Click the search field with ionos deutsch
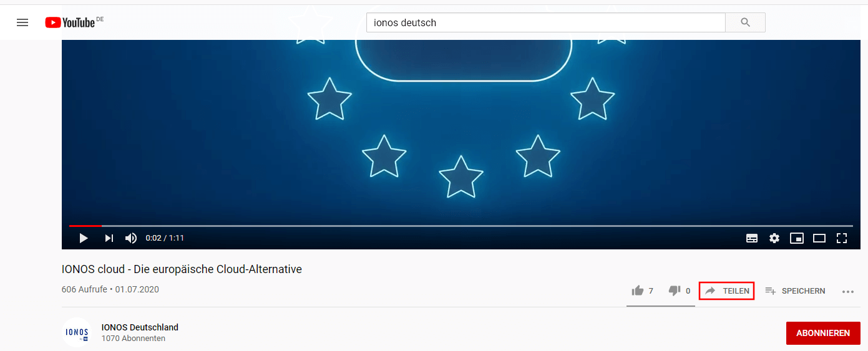This screenshot has width=868, height=351. [545, 22]
